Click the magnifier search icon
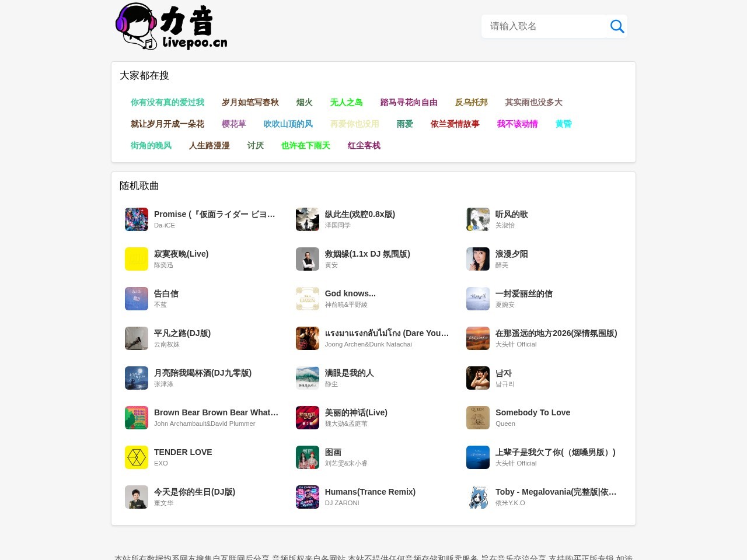The image size is (747, 560). pos(617,26)
